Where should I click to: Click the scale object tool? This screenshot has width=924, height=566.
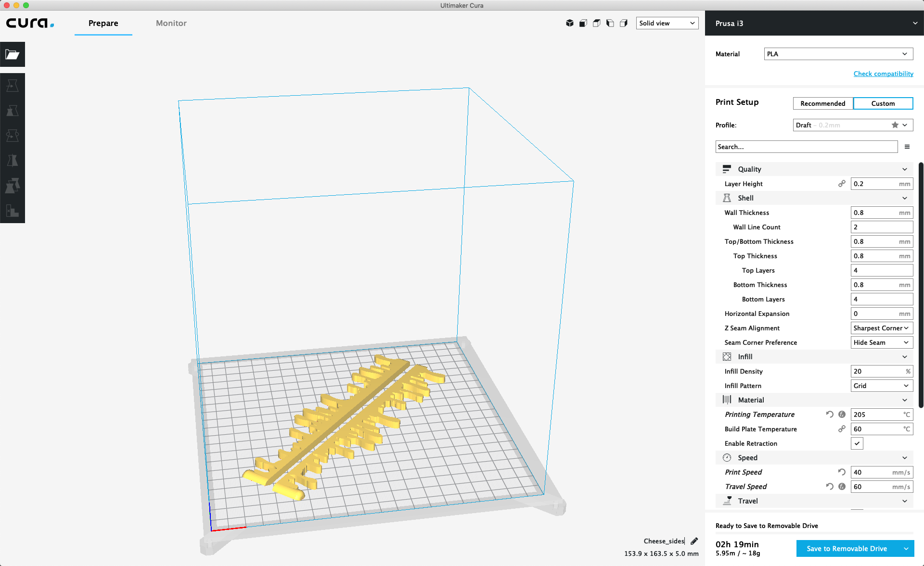pos(12,111)
